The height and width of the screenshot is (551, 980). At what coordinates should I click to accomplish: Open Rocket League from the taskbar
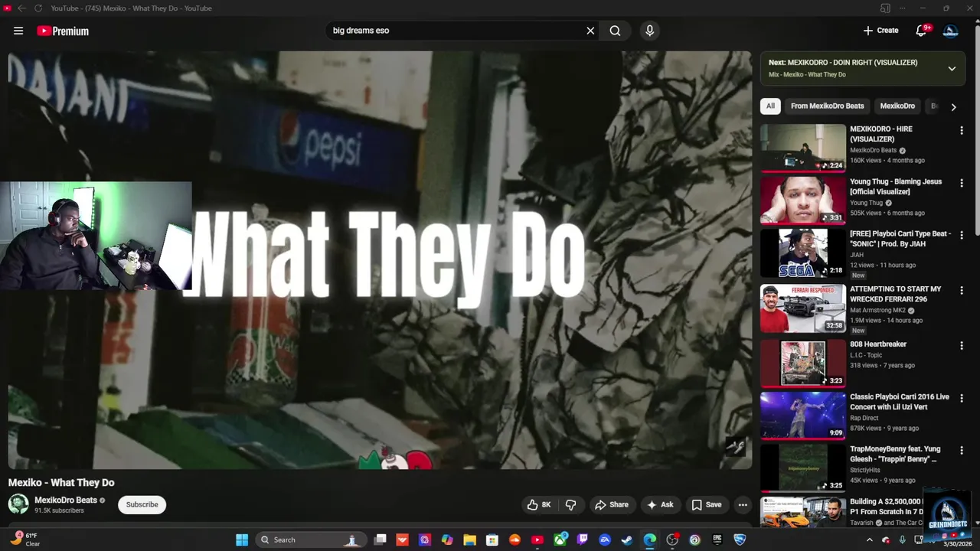point(740,540)
